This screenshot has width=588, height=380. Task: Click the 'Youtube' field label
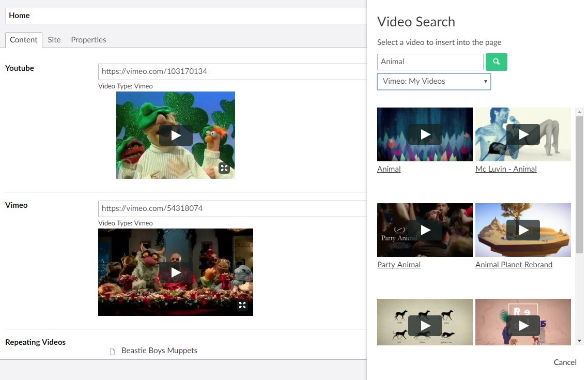(20, 68)
